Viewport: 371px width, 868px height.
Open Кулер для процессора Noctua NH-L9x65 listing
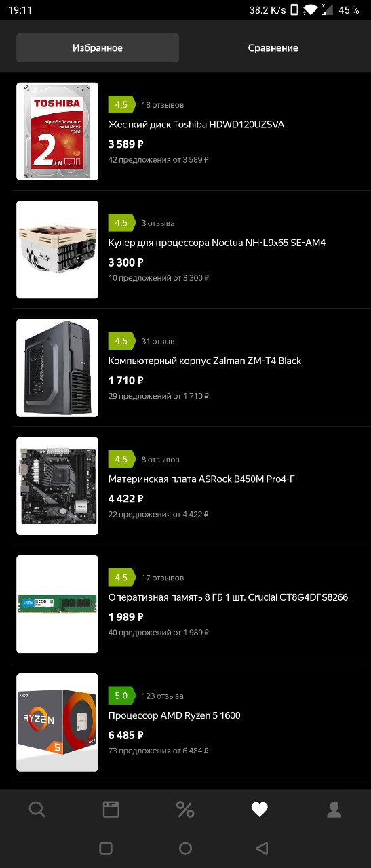click(217, 243)
